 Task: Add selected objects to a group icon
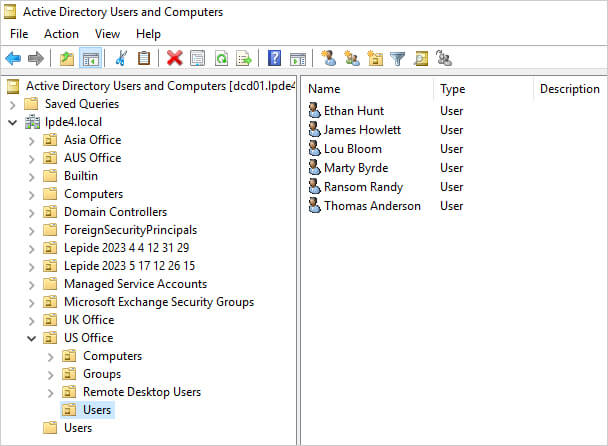click(x=444, y=58)
